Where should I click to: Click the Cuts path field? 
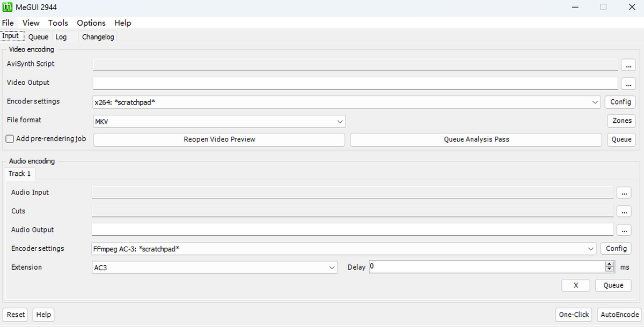click(x=353, y=211)
